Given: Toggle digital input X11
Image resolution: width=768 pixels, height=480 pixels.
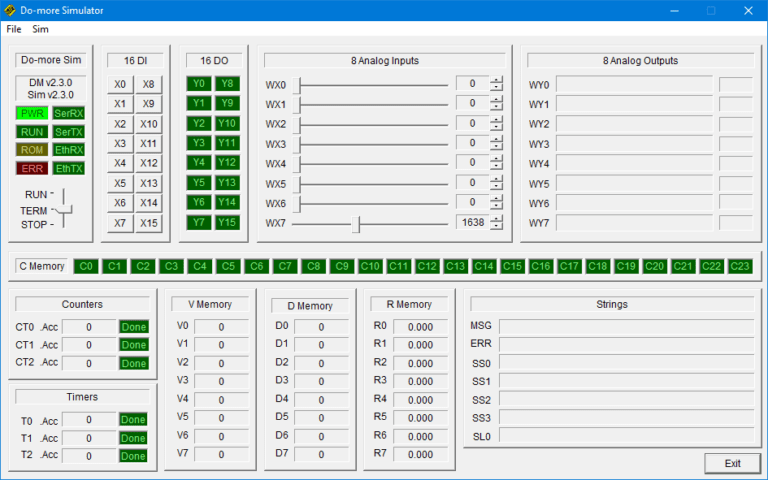Looking at the screenshot, I should [x=148, y=144].
